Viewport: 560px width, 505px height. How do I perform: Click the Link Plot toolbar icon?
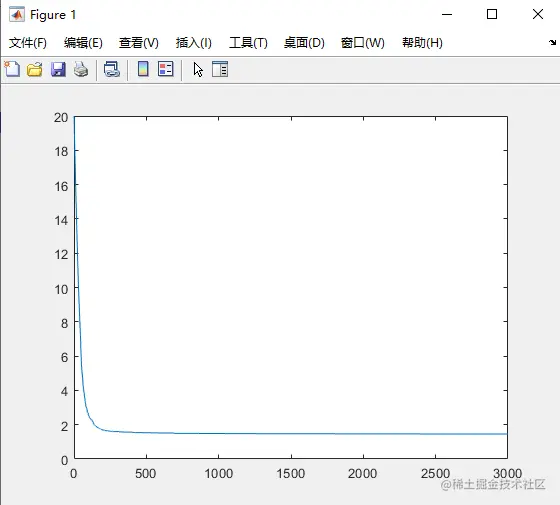(112, 69)
